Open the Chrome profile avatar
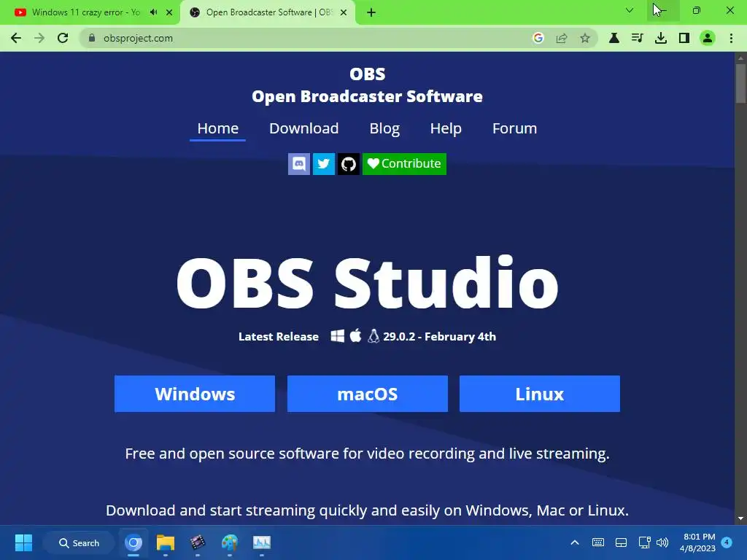747x560 pixels. tap(708, 38)
